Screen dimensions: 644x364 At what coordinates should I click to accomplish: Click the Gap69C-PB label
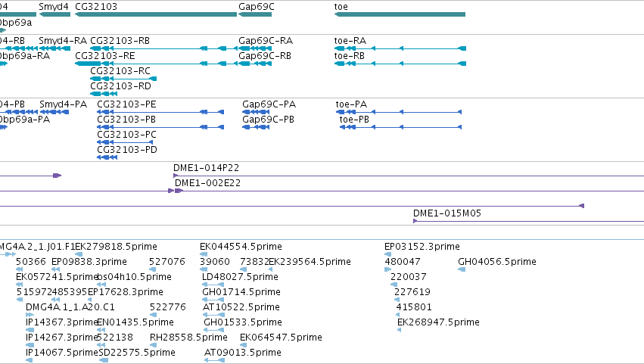(268, 120)
